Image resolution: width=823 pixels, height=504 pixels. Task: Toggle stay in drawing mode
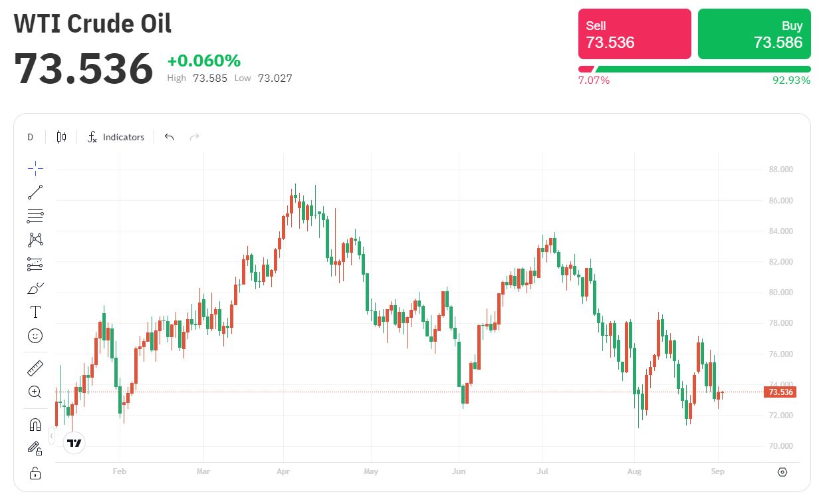click(x=35, y=449)
